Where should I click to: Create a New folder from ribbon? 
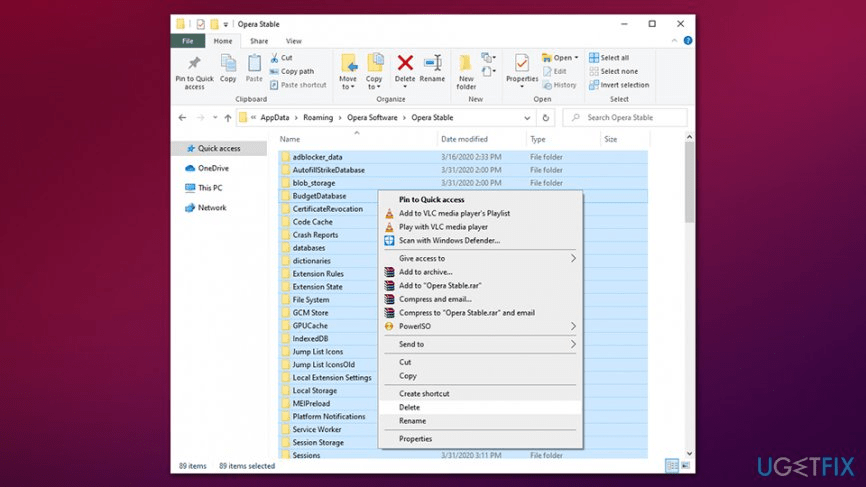[466, 70]
